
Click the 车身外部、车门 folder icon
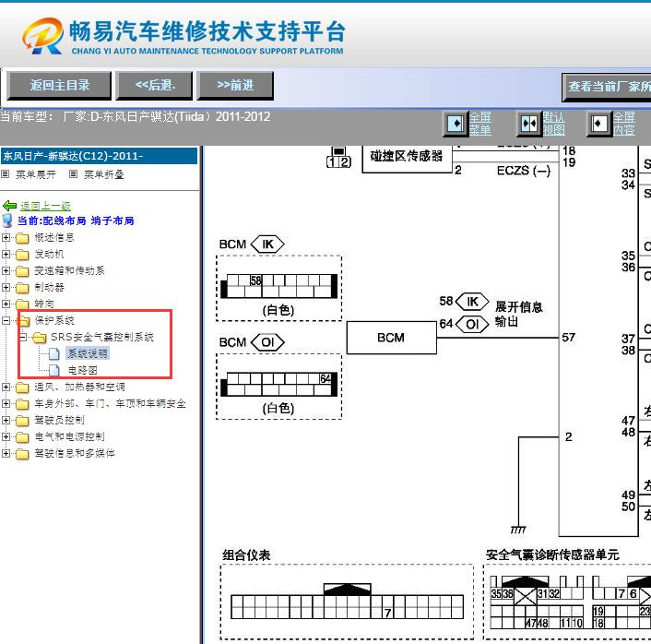click(x=22, y=404)
